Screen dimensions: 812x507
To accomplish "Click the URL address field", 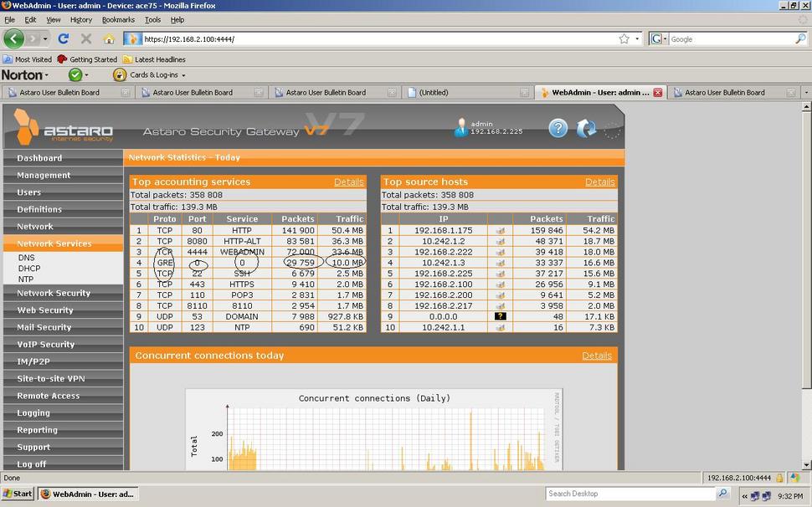I will click(x=379, y=38).
